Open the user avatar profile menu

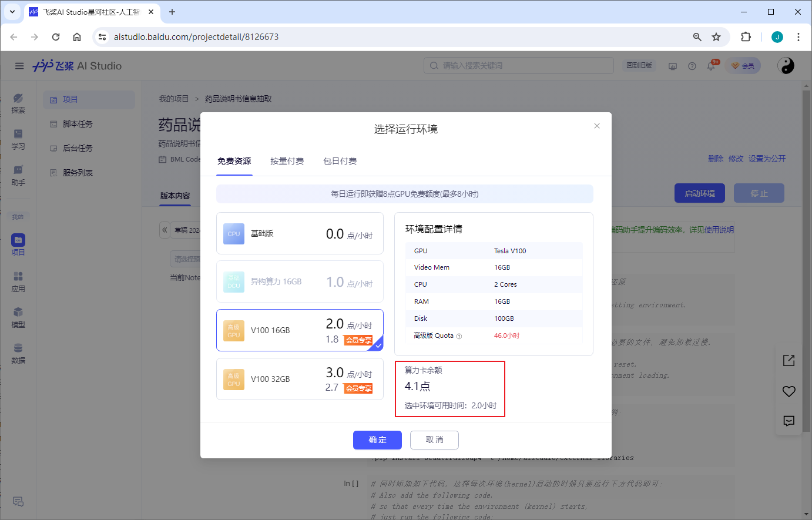pyautogui.click(x=786, y=66)
